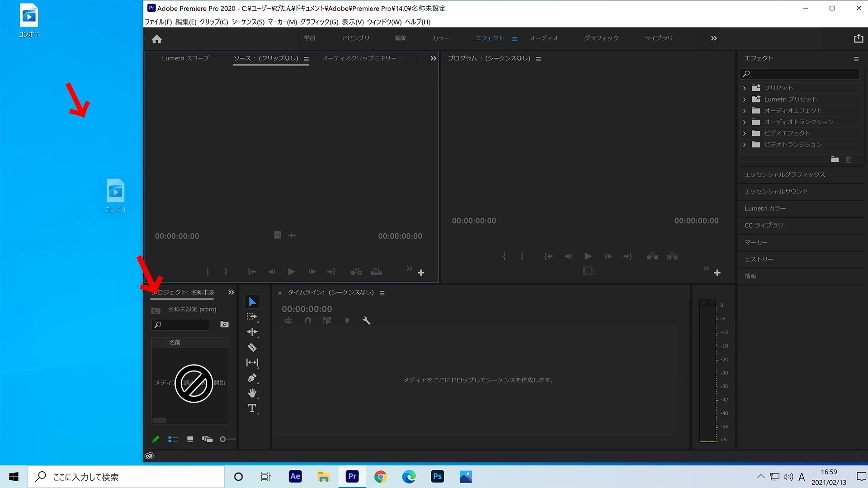Viewport: 868px width, 488px height.
Task: Open the エフェクト workspace menu
Action: click(514, 39)
